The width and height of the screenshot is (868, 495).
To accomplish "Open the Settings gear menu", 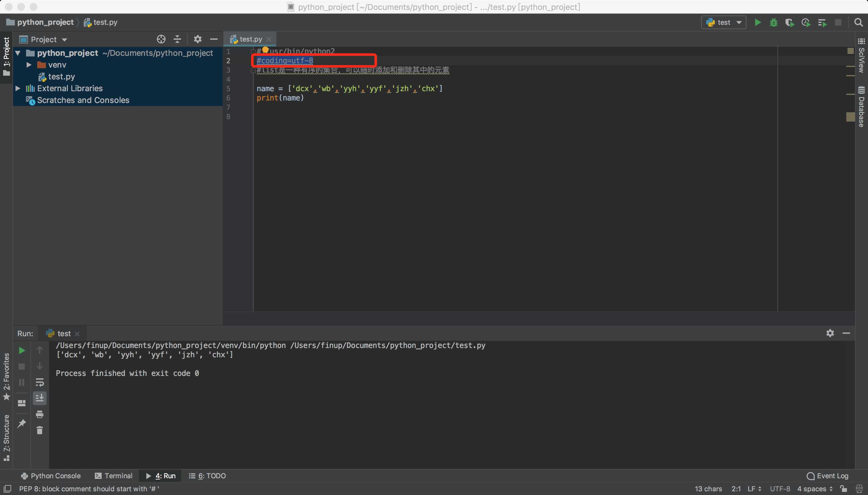I will click(197, 38).
